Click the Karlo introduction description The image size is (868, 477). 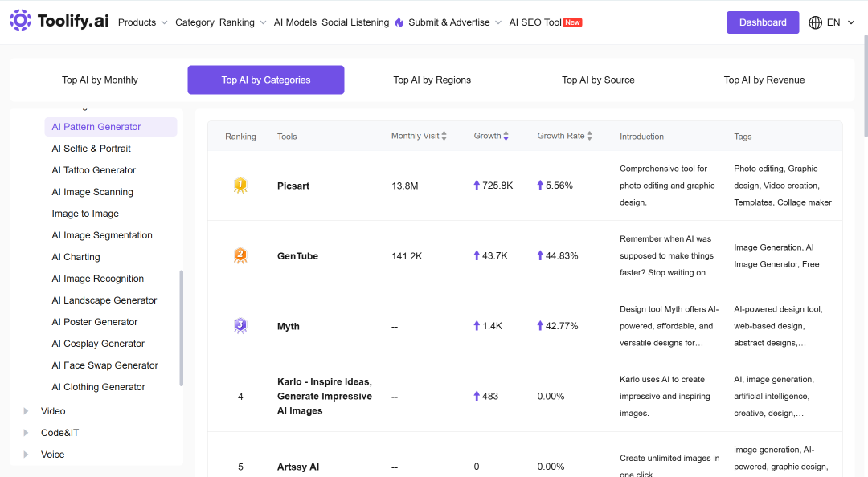[x=665, y=396]
